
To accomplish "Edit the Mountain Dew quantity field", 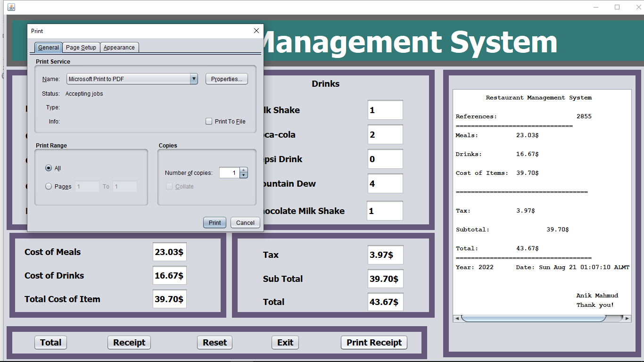I will click(x=385, y=183).
